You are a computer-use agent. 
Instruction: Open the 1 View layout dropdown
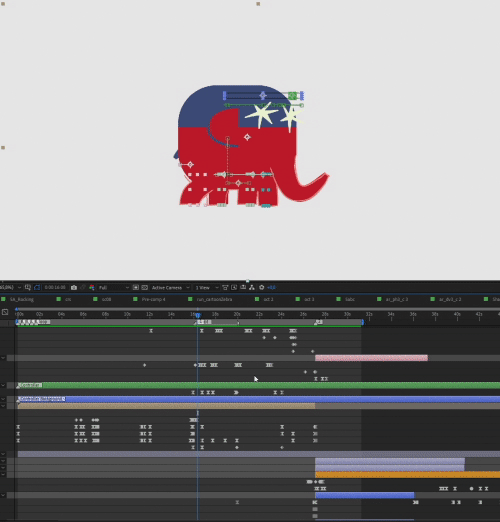pos(207,287)
